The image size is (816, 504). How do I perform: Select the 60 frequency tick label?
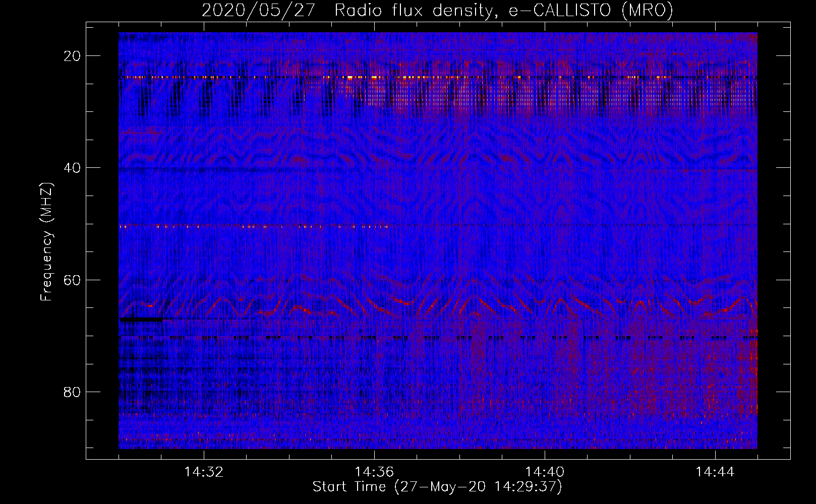[x=73, y=280]
